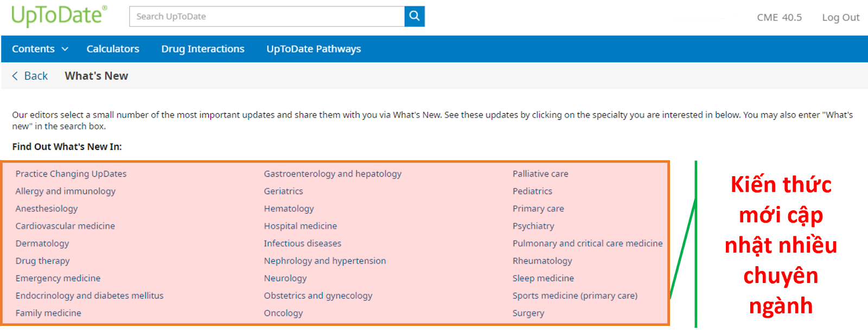
Task: Open Endocrinology and diabetes mellitus
Action: coord(90,295)
